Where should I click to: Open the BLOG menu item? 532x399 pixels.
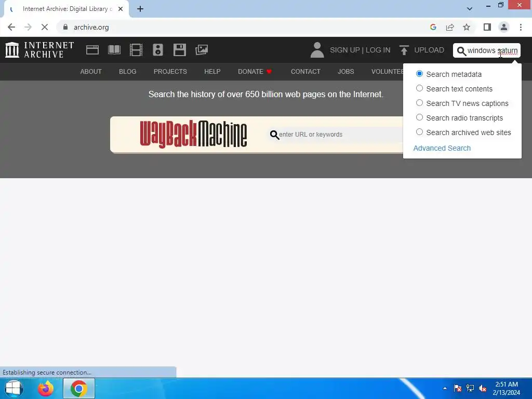128,72
